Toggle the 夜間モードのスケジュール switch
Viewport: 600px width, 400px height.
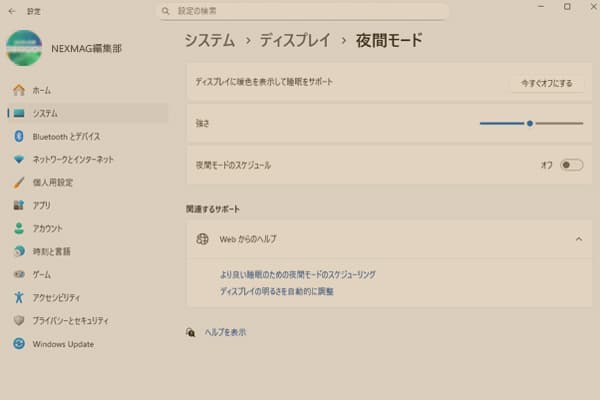tap(571, 165)
